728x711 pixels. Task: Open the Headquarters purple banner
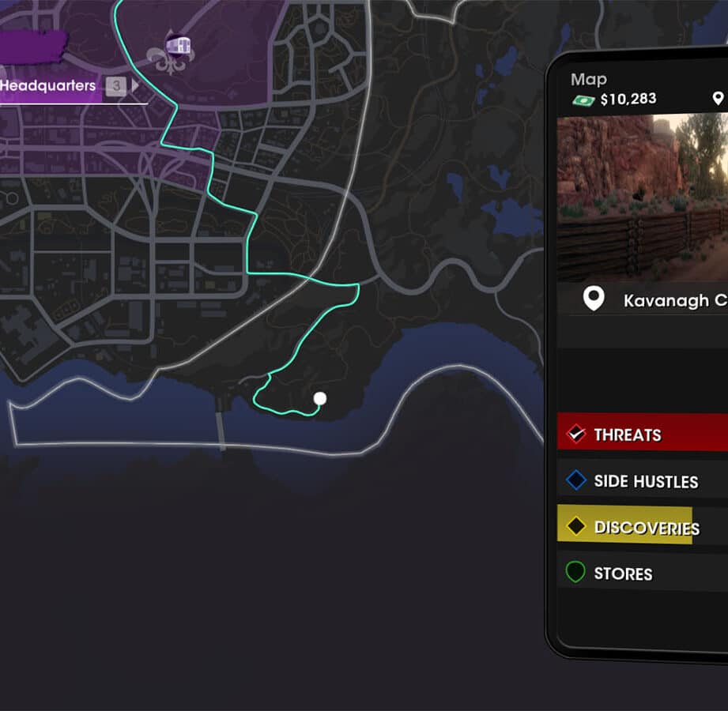(51, 86)
